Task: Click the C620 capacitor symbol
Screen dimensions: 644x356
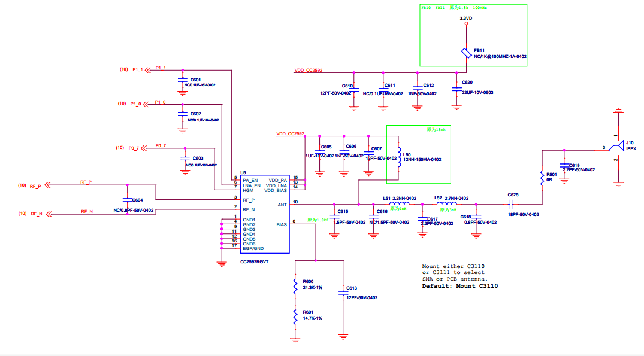Action: [x=456, y=89]
